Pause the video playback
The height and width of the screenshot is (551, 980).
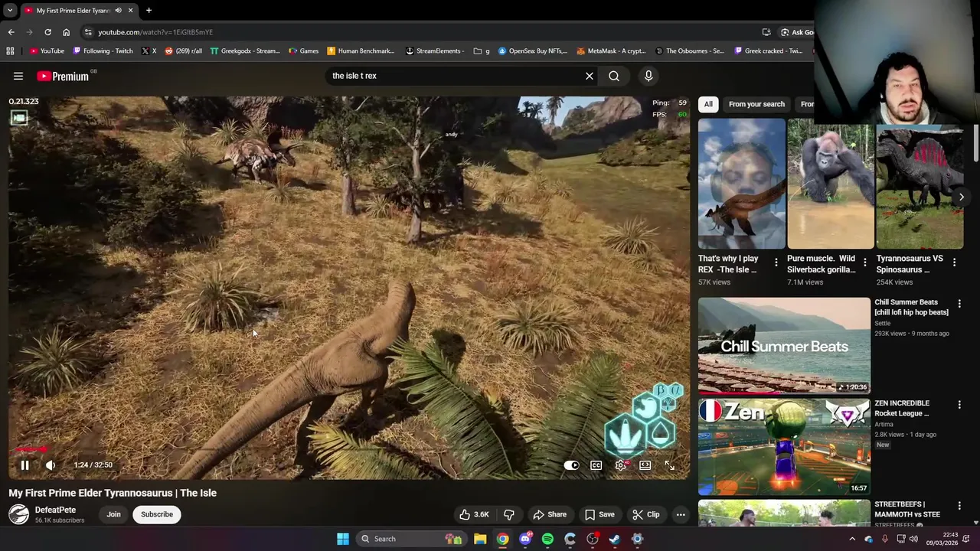(24, 465)
